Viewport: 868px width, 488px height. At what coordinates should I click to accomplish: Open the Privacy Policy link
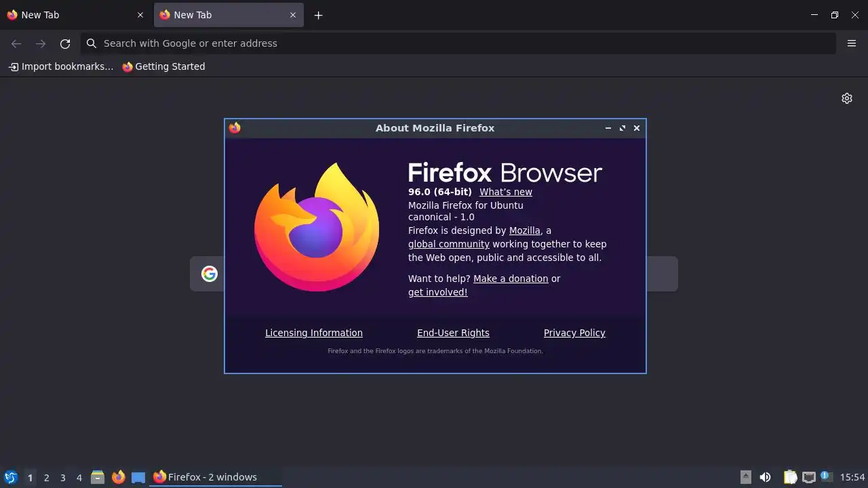point(574,333)
